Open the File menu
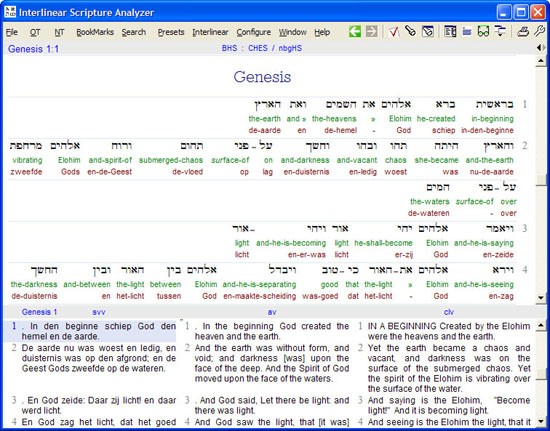The width and height of the screenshot is (550, 431). tap(12, 32)
